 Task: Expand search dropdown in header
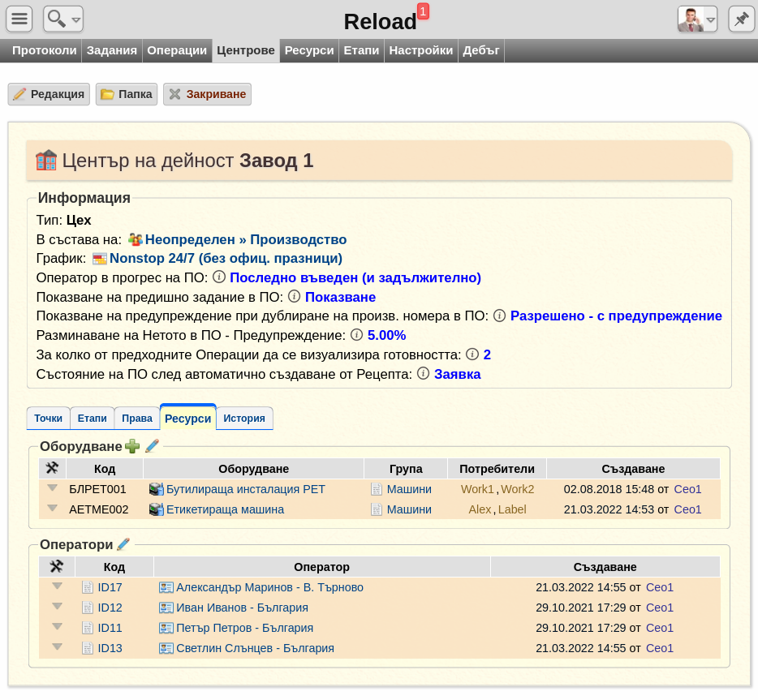[63, 19]
